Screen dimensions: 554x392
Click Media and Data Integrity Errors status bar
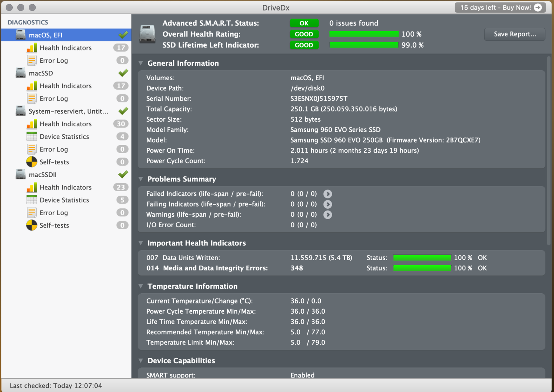[x=422, y=268]
